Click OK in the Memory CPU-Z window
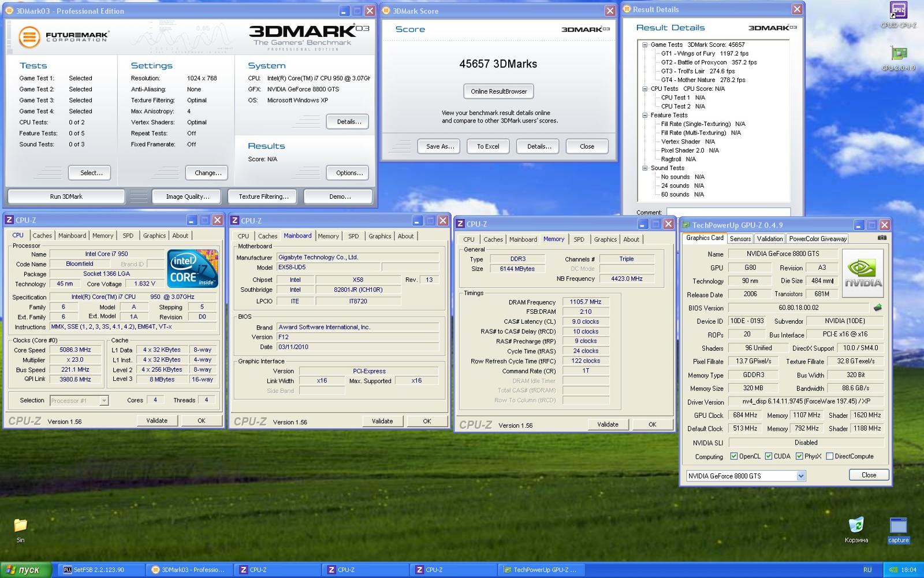Screen dimensions: 924x578 coord(652,424)
